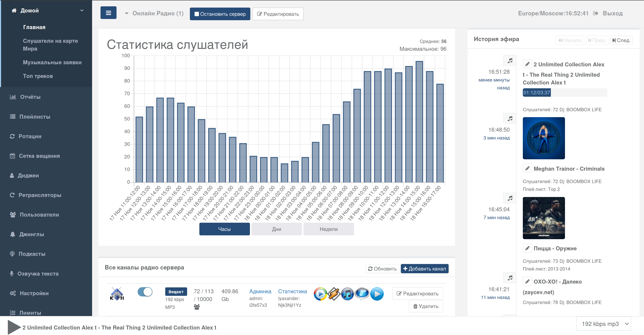
Task: Click the listeners group icon in channel row
Action: (x=197, y=307)
